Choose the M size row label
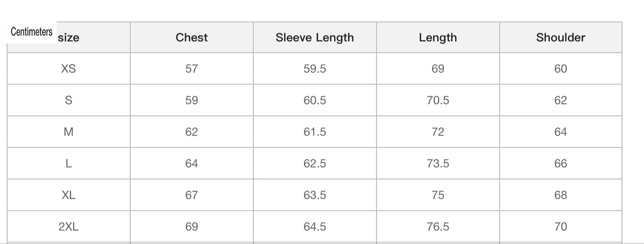 click(x=69, y=132)
